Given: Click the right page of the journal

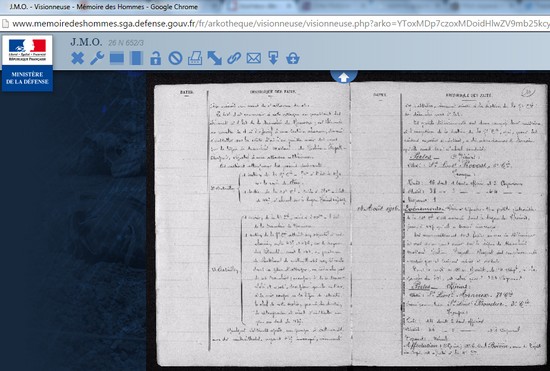Looking at the screenshot, I should coord(449,224).
